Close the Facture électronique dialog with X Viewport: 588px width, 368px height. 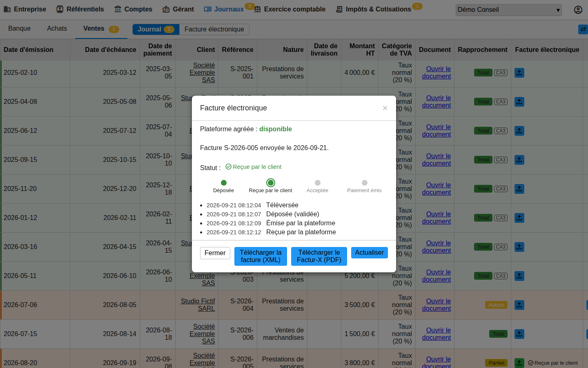385,108
